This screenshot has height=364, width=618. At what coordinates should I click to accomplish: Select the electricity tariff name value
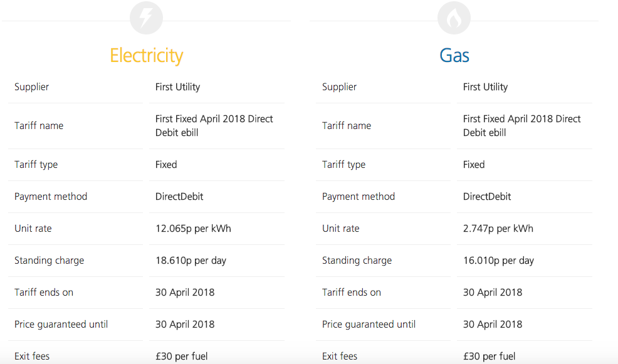pos(214,126)
